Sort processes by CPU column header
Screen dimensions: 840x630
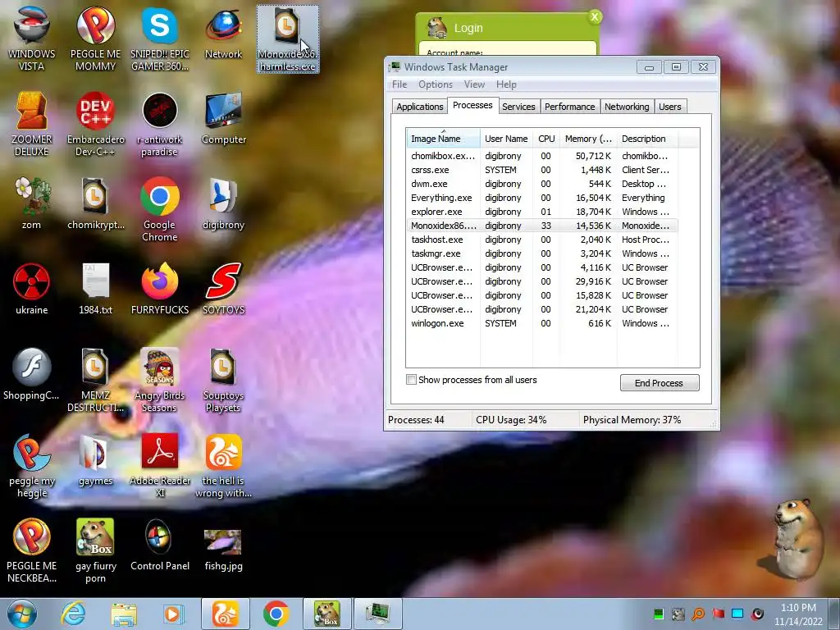click(546, 139)
